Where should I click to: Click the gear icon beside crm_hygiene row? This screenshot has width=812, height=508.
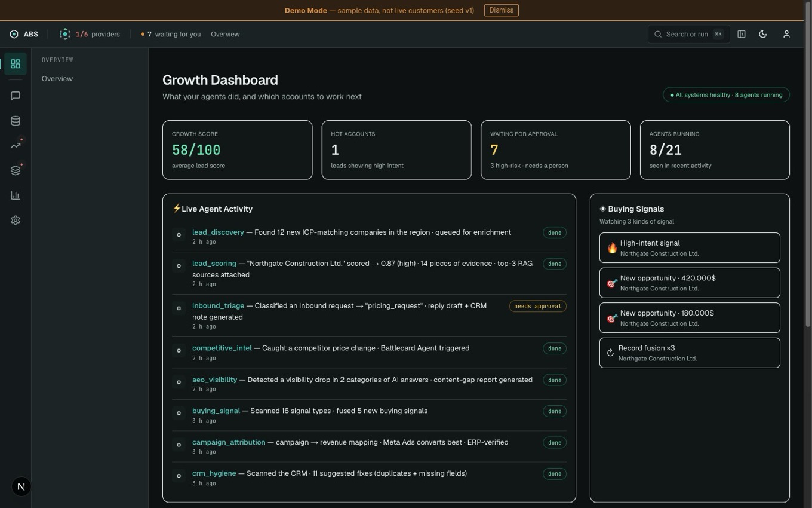[x=179, y=476]
